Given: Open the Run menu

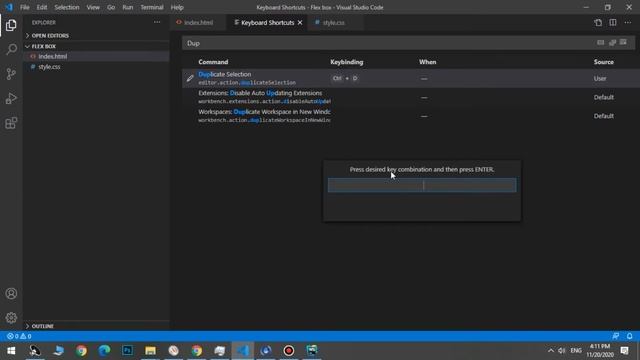Looking at the screenshot, I should [127, 7].
